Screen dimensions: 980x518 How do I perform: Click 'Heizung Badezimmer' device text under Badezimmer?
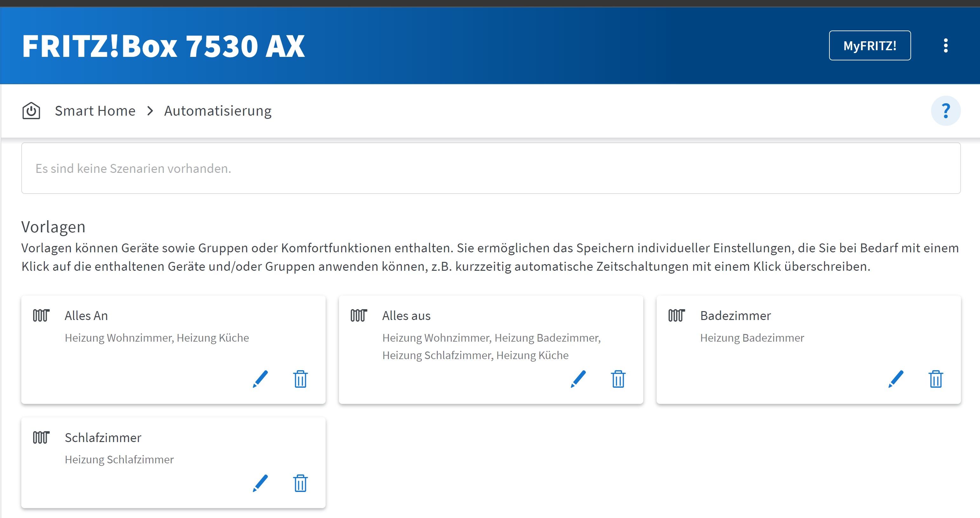tap(752, 337)
